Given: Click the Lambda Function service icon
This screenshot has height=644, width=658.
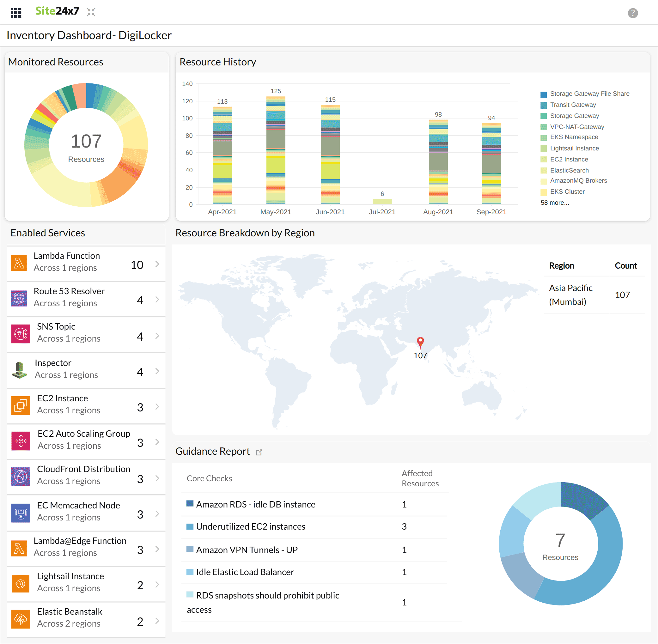Looking at the screenshot, I should [19, 263].
